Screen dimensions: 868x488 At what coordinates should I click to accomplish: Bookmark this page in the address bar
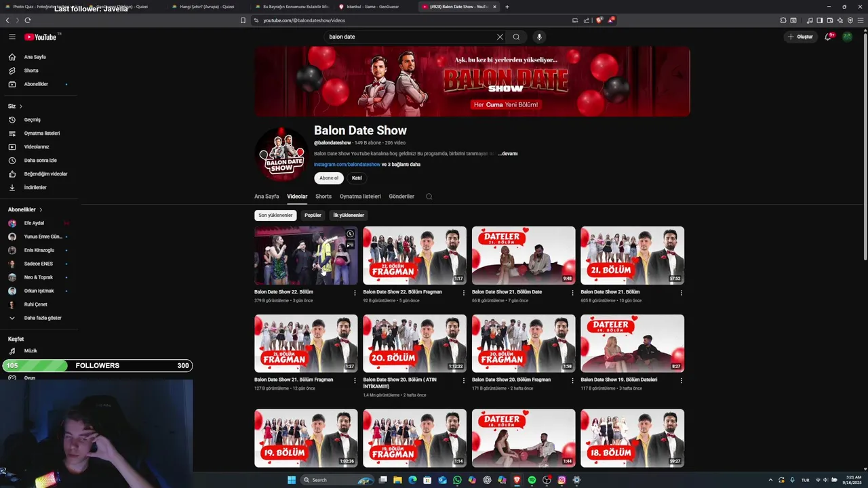243,20
